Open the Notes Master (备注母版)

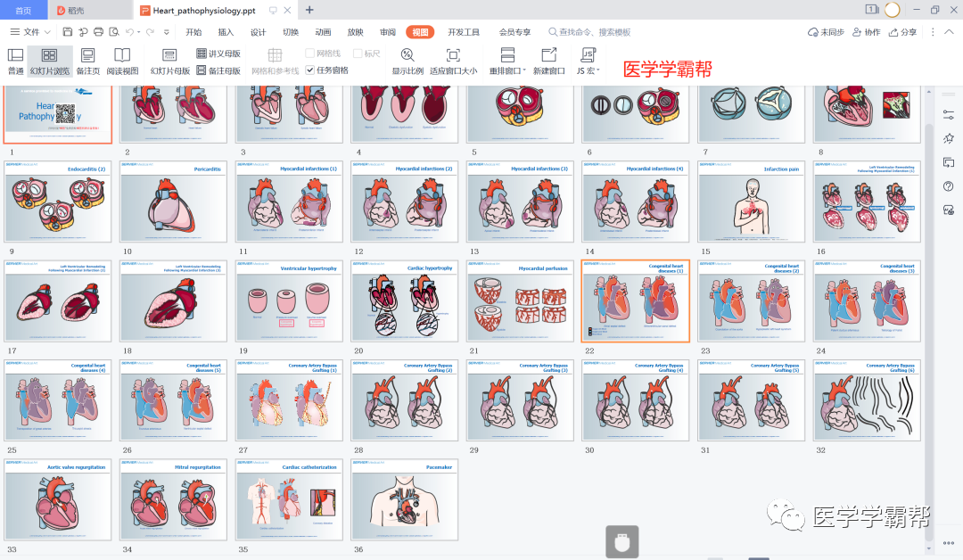pos(218,70)
